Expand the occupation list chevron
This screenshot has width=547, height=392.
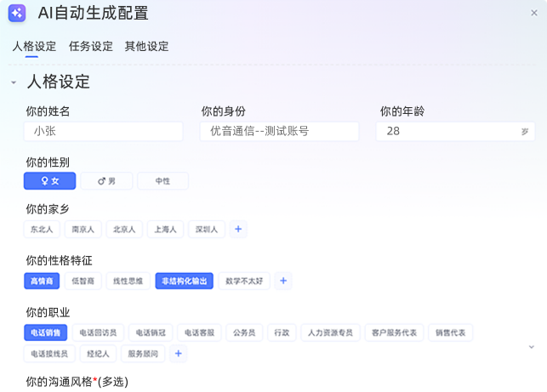[x=531, y=347]
